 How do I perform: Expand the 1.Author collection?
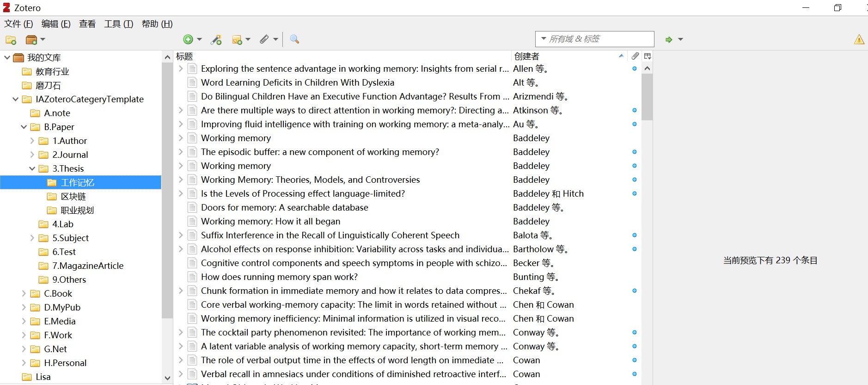tap(32, 141)
